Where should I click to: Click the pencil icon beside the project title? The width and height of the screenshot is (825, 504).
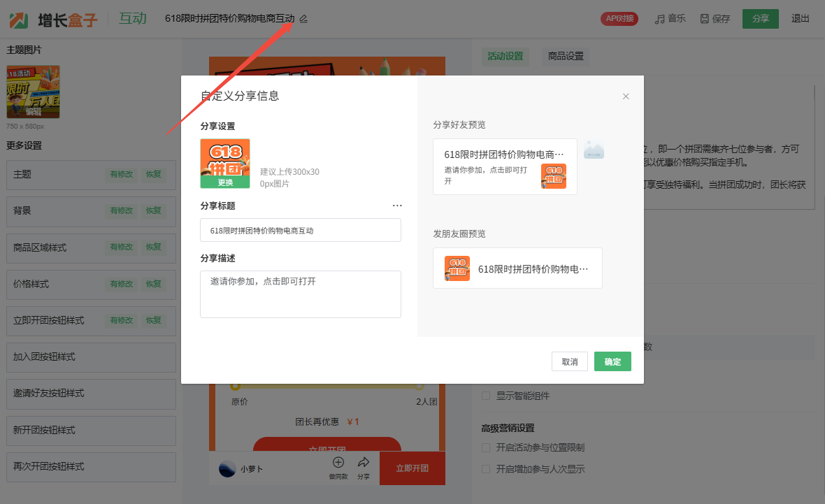pyautogui.click(x=303, y=19)
